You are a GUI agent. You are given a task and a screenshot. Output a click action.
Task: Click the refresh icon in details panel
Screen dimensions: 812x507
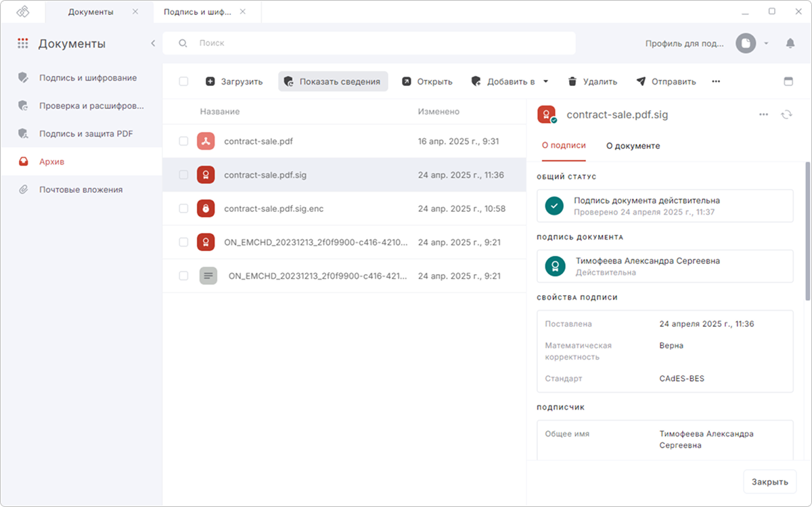[786, 114]
